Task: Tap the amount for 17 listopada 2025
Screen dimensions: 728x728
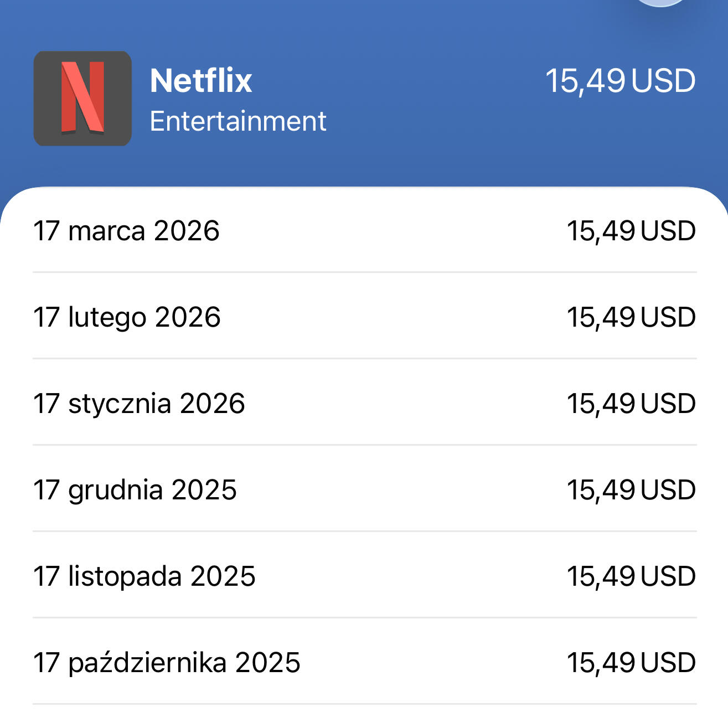Action: (631, 576)
